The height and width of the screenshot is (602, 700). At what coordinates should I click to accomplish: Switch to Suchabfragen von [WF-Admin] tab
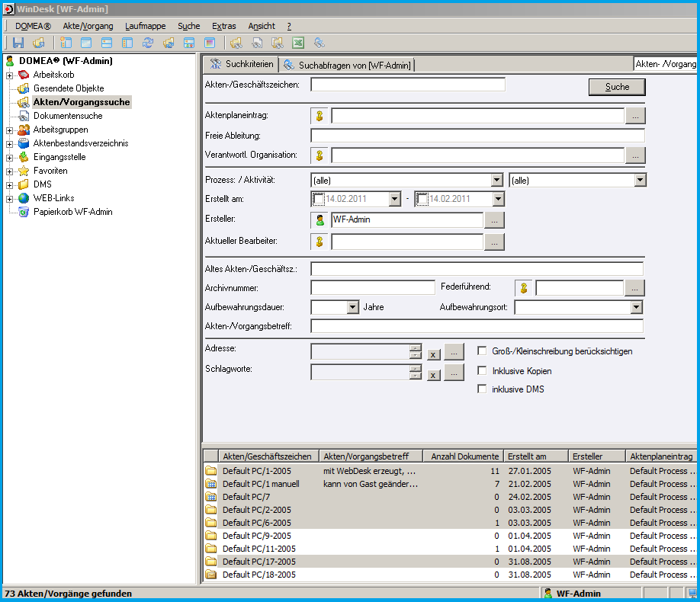tap(348, 66)
